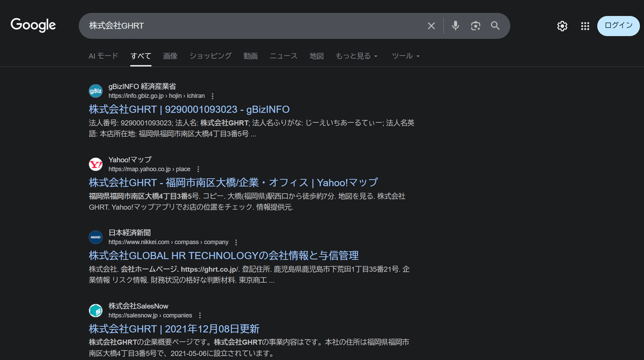The height and width of the screenshot is (360, 644).
Task: Click the snippet mentioning 大橋(福岡県)駅西口から徒歩約7分
Action: pyautogui.click(x=247, y=202)
